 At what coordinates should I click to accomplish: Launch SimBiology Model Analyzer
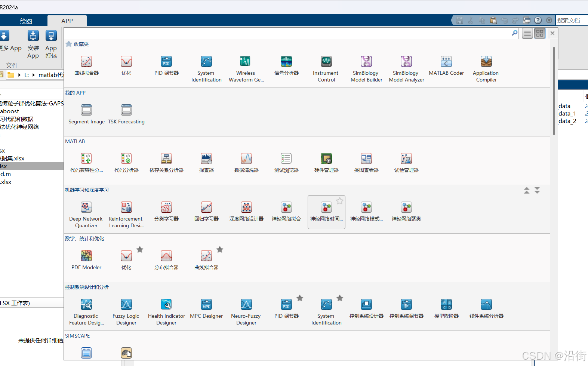click(x=406, y=69)
